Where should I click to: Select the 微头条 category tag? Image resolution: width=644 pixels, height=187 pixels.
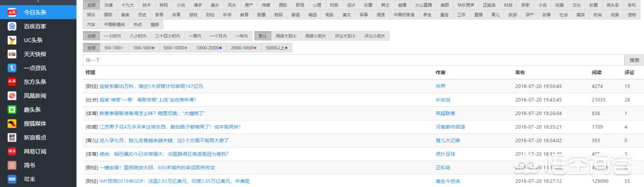(x=612, y=5)
